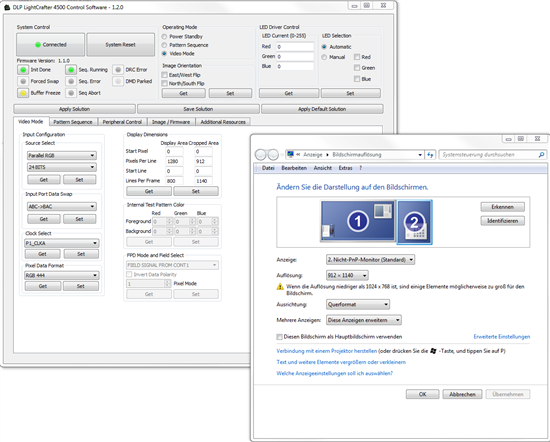Check the Green LED checkbox

357,68
